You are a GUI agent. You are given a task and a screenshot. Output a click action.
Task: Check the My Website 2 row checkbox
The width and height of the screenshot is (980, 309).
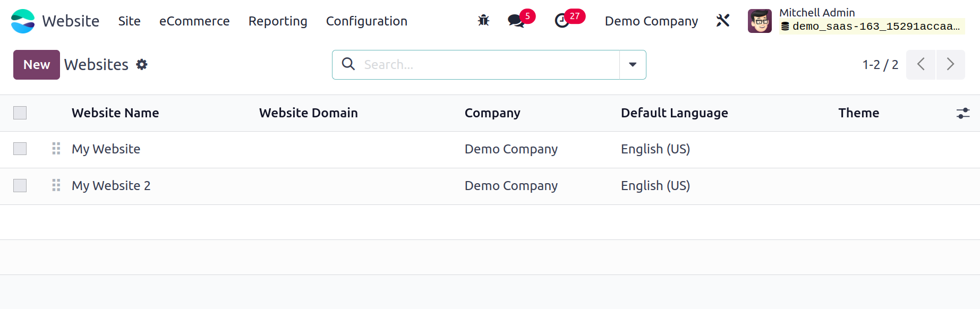[x=20, y=185]
